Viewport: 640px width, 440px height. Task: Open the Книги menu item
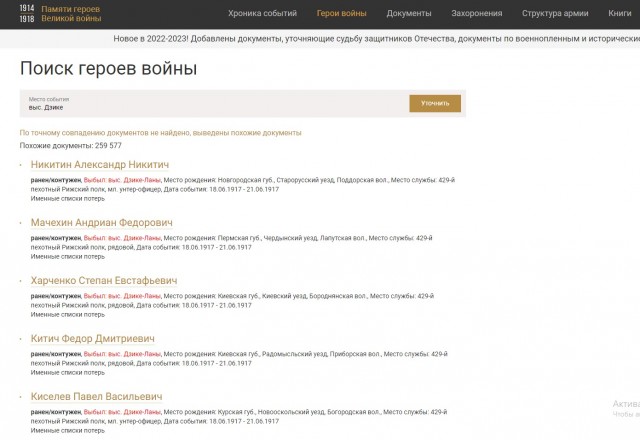point(620,13)
